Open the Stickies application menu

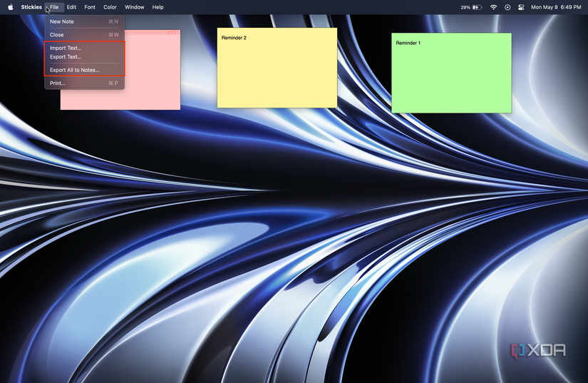(31, 7)
